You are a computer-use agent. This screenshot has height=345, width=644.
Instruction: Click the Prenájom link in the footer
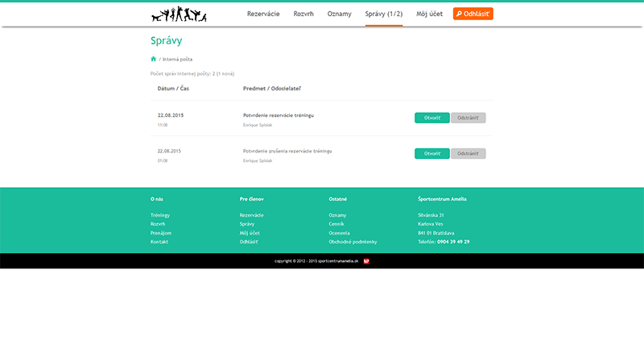(161, 233)
